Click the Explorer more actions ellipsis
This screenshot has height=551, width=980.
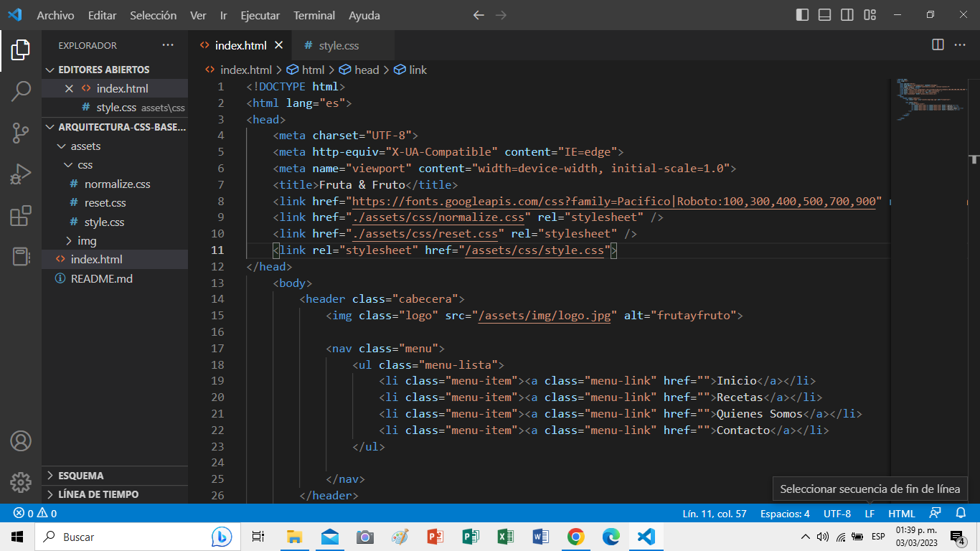(168, 45)
